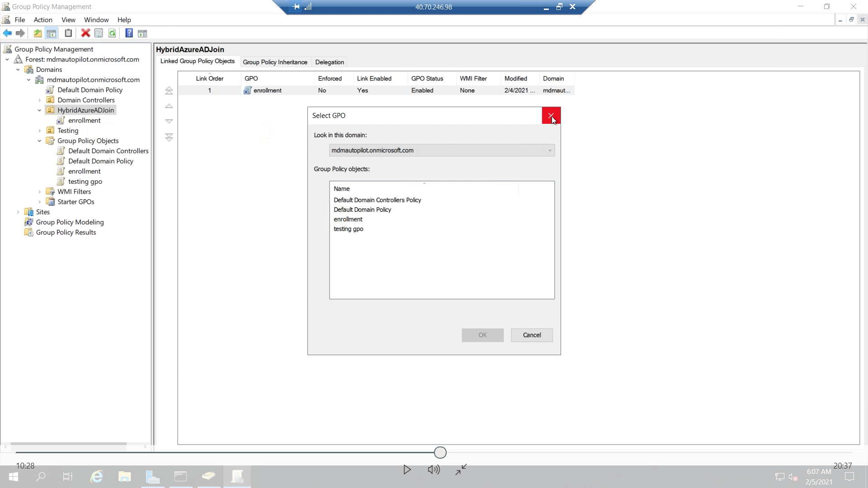Viewport: 868px width, 488px height.
Task: Click the Back arrow in toolbar
Action: click(x=7, y=33)
